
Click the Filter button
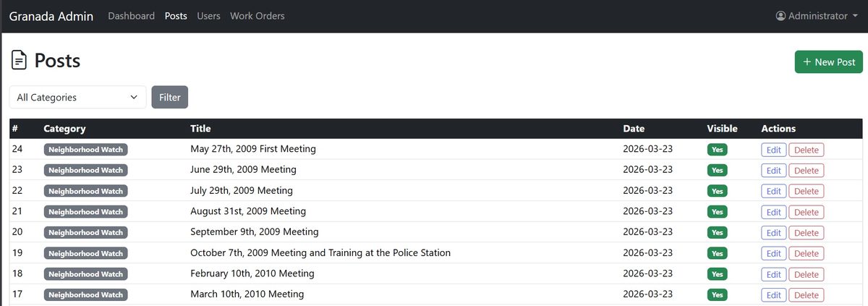(170, 97)
